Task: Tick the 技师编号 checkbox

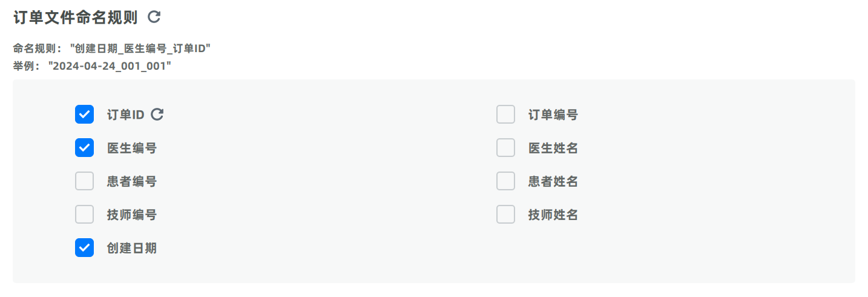Action: click(x=84, y=214)
